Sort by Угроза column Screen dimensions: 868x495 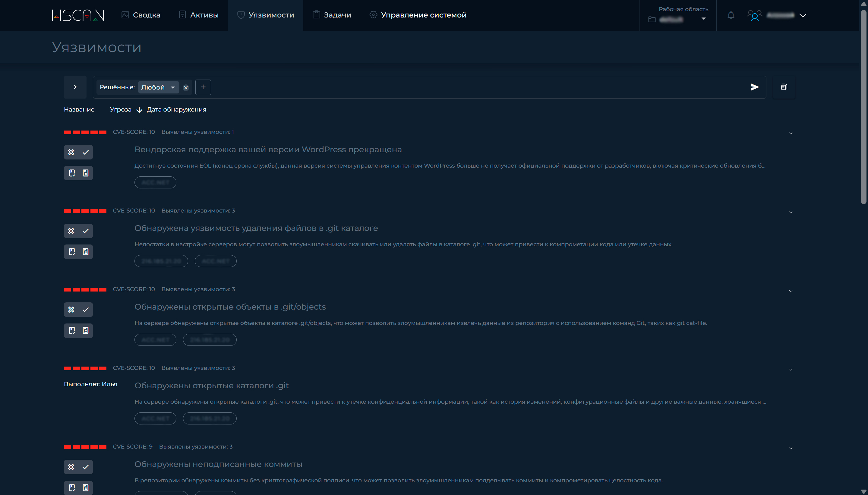tap(121, 109)
